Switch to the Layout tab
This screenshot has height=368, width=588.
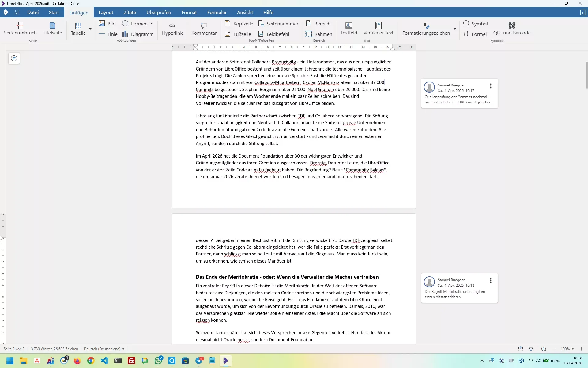tap(106, 12)
